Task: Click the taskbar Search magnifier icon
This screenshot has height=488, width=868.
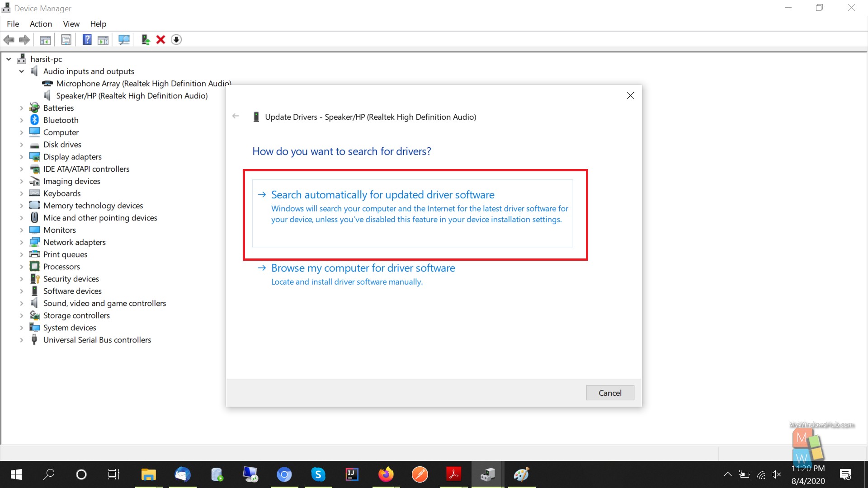Action: (48, 474)
